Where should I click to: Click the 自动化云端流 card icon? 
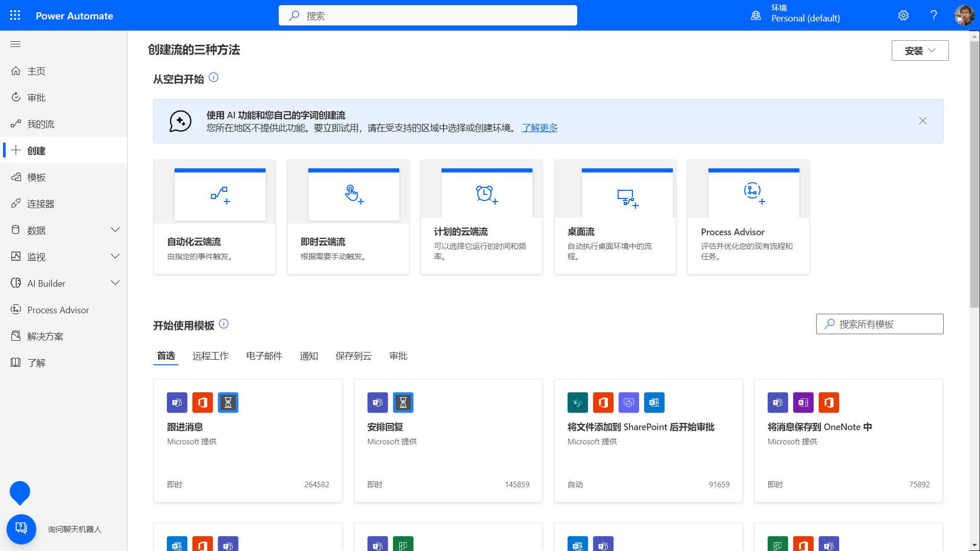pos(220,195)
